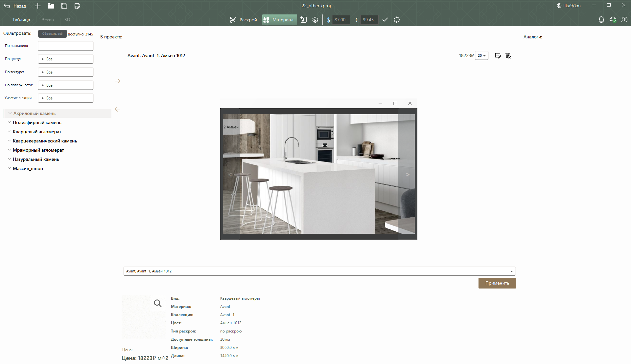Open project via the folder icon
This screenshot has height=364, width=631.
pyautogui.click(x=51, y=6)
